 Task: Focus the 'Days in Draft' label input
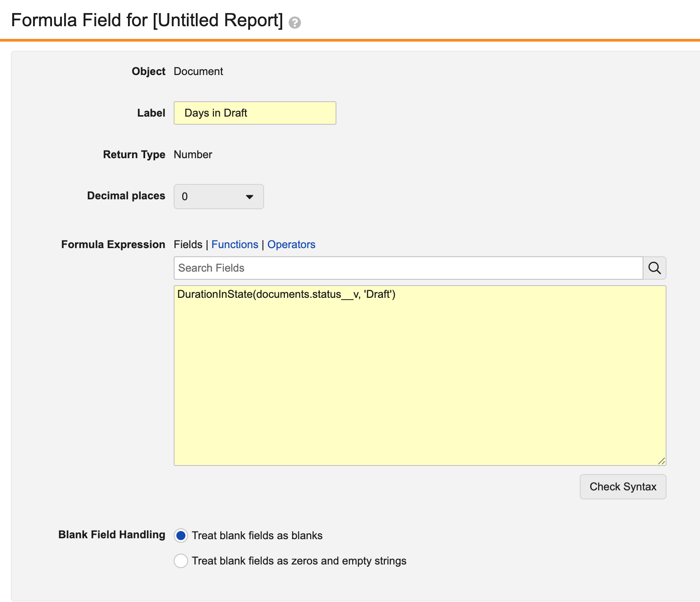click(x=255, y=113)
